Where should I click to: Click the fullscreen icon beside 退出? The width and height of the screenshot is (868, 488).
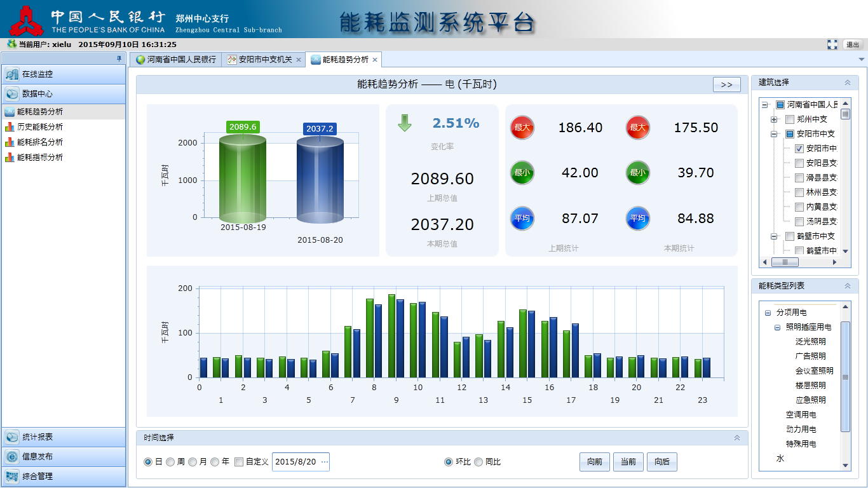[832, 44]
